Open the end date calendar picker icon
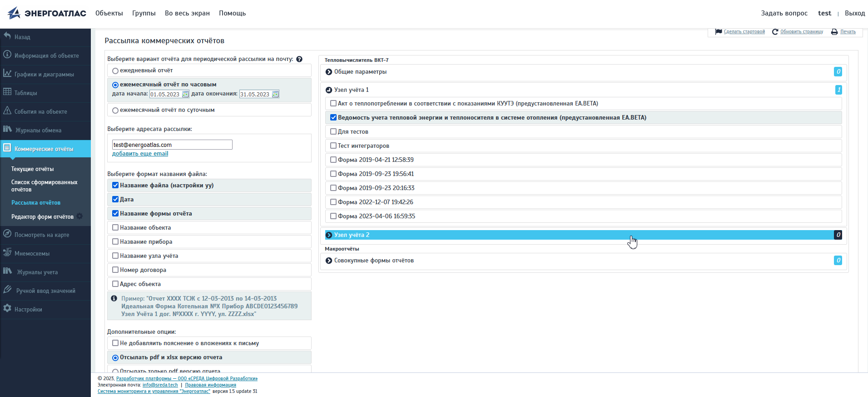The height and width of the screenshot is (397, 868). pyautogui.click(x=275, y=94)
